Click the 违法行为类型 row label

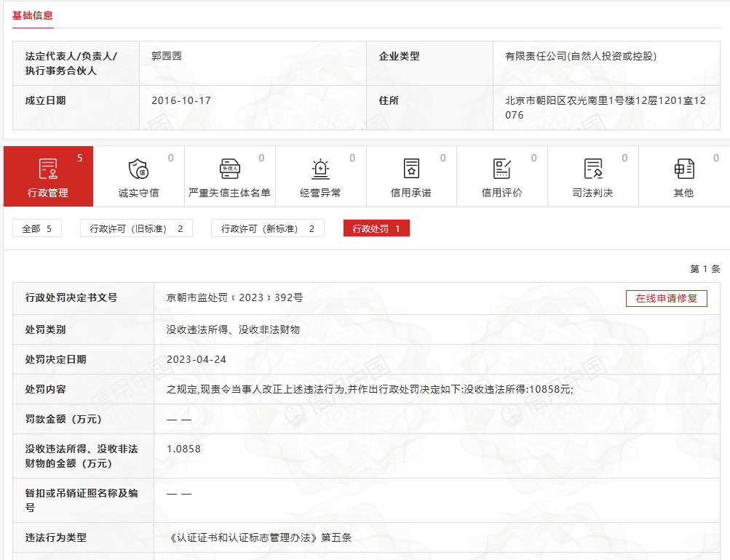click(x=56, y=537)
